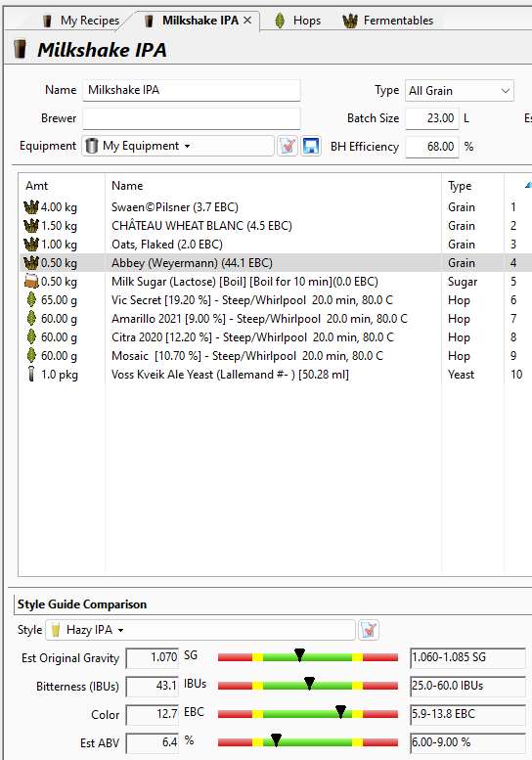
Task: Click the grain icon for Abbey (Weyermann)
Action: 31,263
